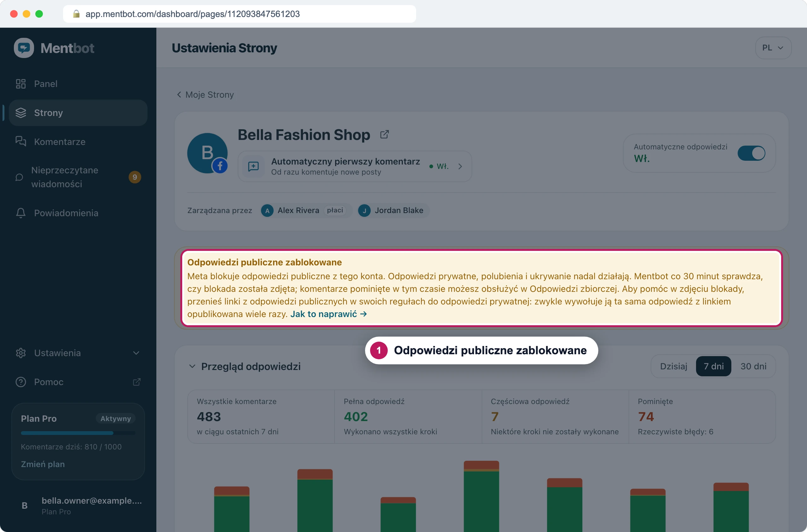This screenshot has width=807, height=532.
Task: Click Jak to naprawić link
Action: tap(328, 314)
